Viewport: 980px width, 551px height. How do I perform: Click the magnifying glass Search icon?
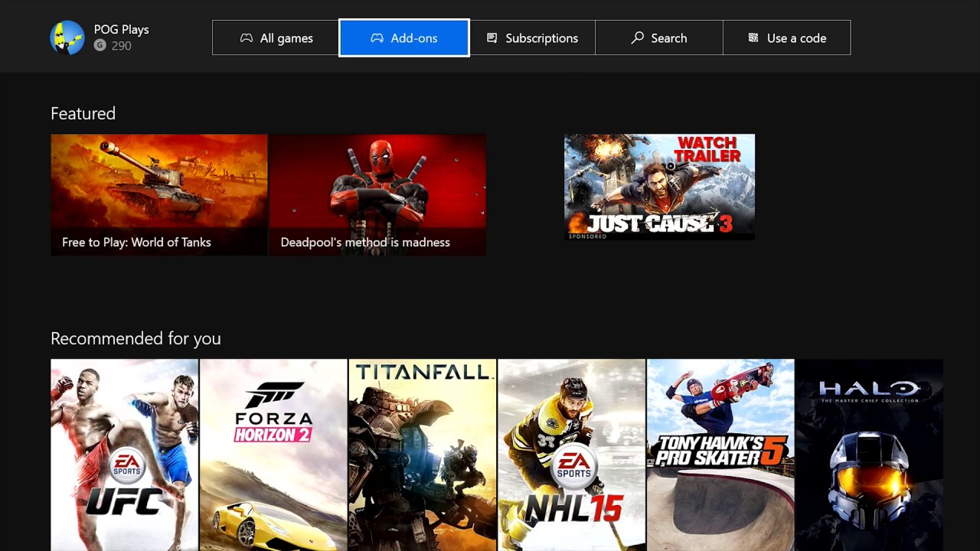click(637, 37)
